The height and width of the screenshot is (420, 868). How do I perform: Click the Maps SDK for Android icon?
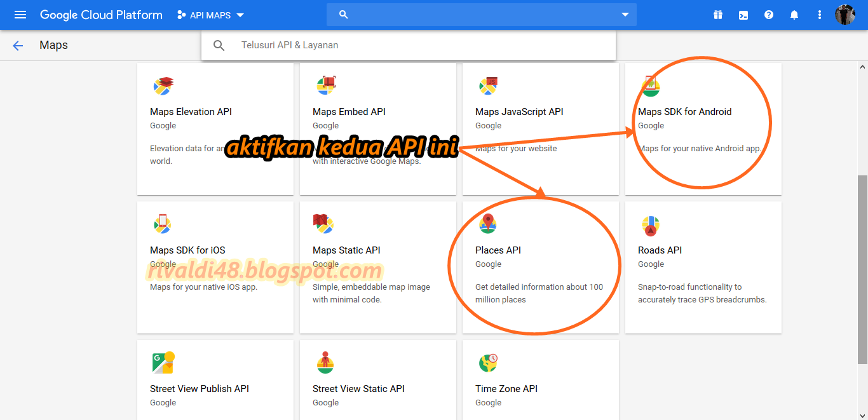[x=650, y=86]
